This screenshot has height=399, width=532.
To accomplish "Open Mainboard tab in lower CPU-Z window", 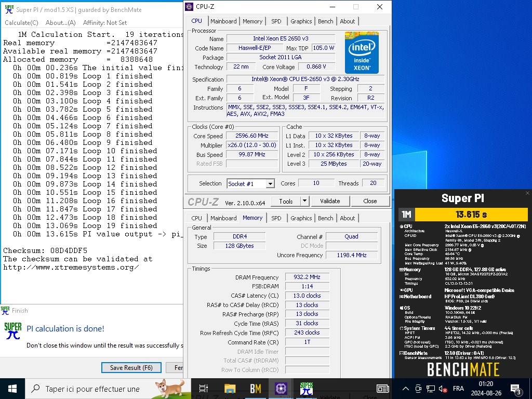I will (223, 218).
